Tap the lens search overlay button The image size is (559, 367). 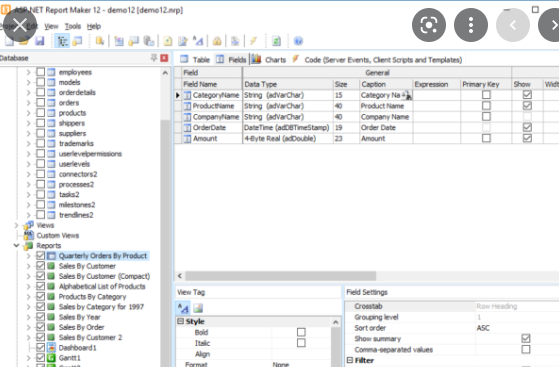(429, 25)
